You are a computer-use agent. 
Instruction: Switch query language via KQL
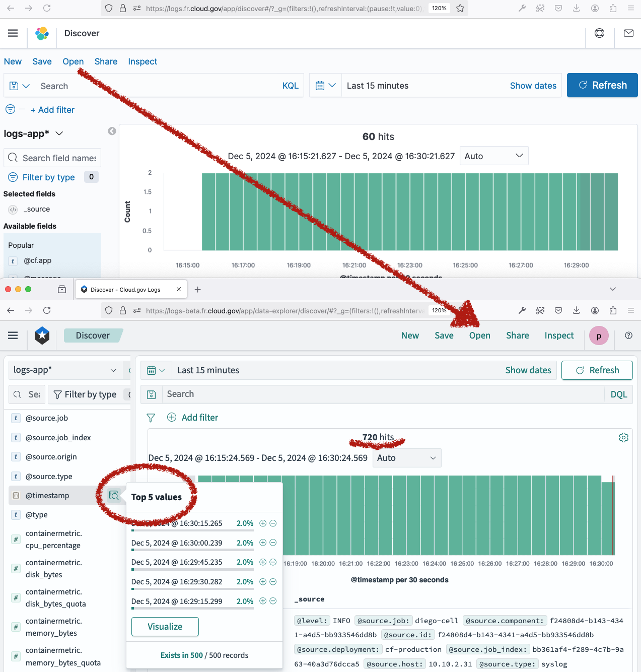[291, 86]
